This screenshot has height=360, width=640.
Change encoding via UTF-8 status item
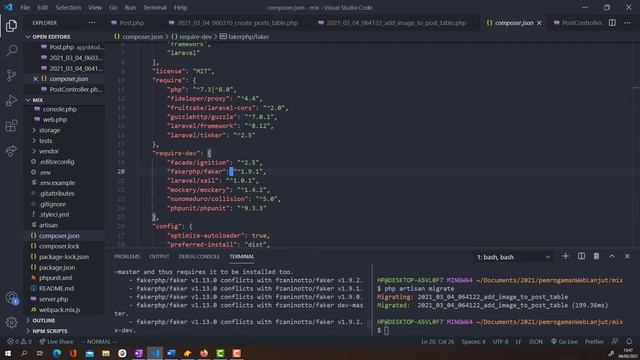click(x=500, y=342)
